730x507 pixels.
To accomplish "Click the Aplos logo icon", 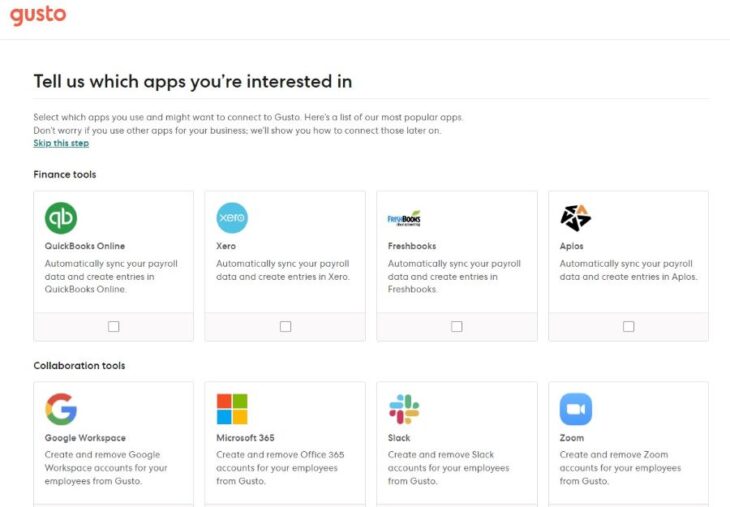I will coord(575,218).
